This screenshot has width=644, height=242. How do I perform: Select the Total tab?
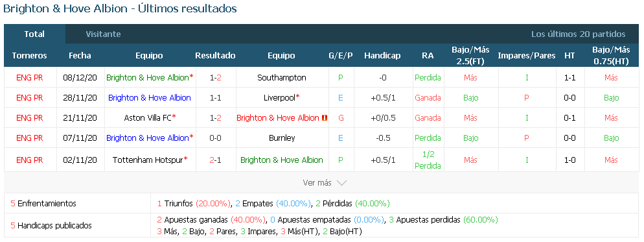coord(34,34)
